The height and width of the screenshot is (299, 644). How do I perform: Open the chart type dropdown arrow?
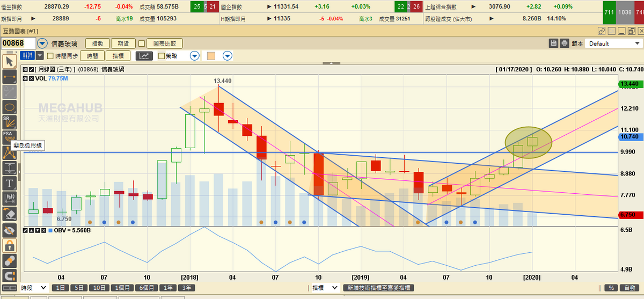click(x=40, y=55)
